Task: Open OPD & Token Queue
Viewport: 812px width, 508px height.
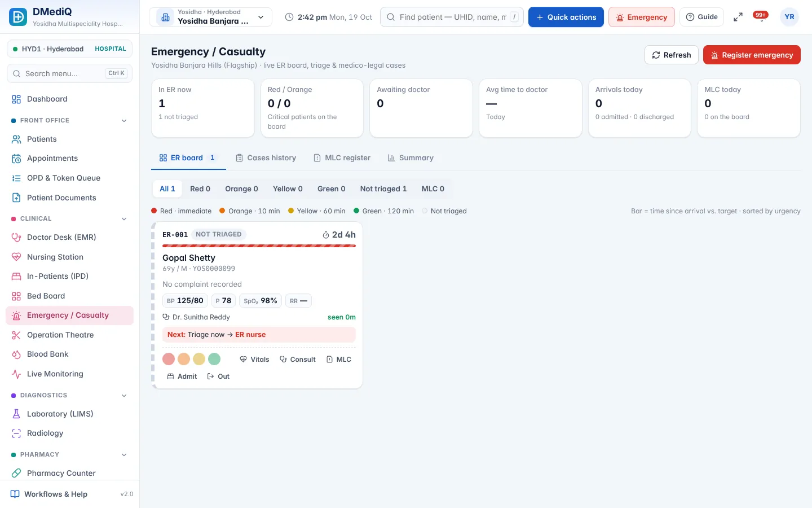Action: (69, 178)
